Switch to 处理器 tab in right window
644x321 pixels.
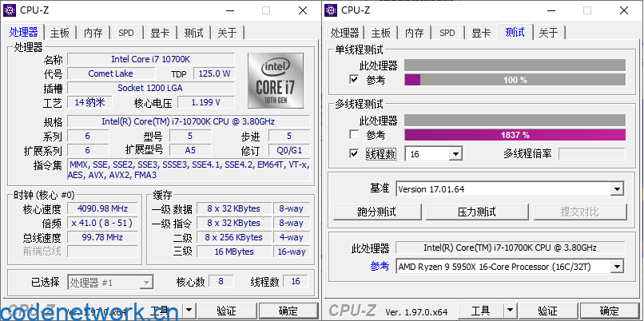[x=345, y=33]
